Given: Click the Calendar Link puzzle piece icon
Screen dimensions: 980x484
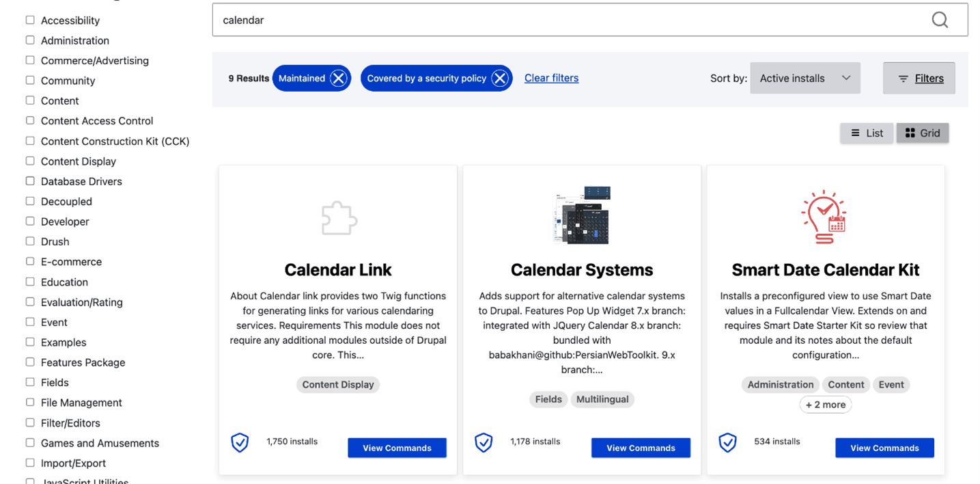Looking at the screenshot, I should [339, 218].
